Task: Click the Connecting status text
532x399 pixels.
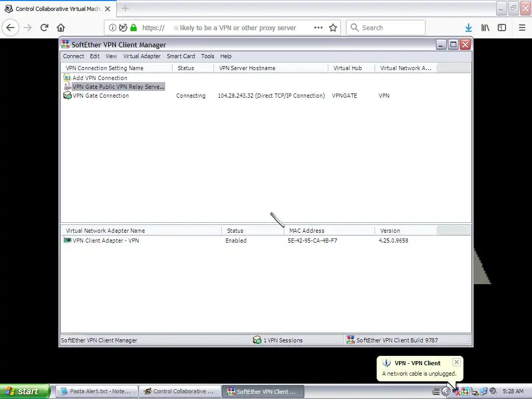Action: click(x=191, y=96)
